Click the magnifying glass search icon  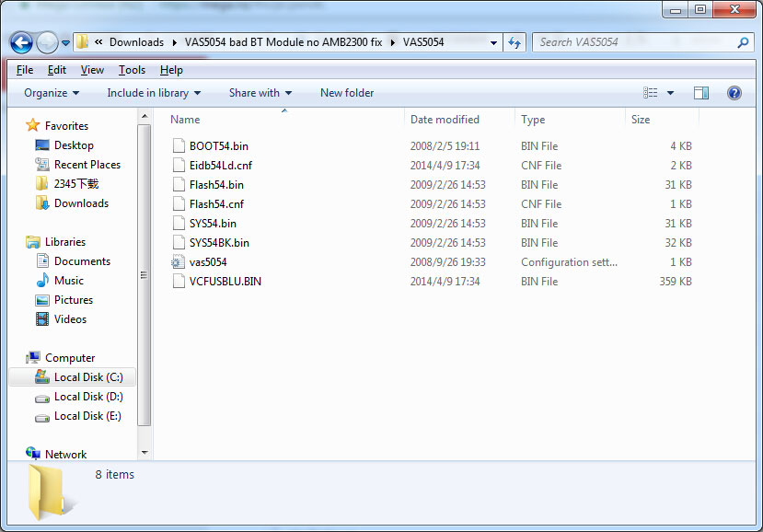click(743, 43)
